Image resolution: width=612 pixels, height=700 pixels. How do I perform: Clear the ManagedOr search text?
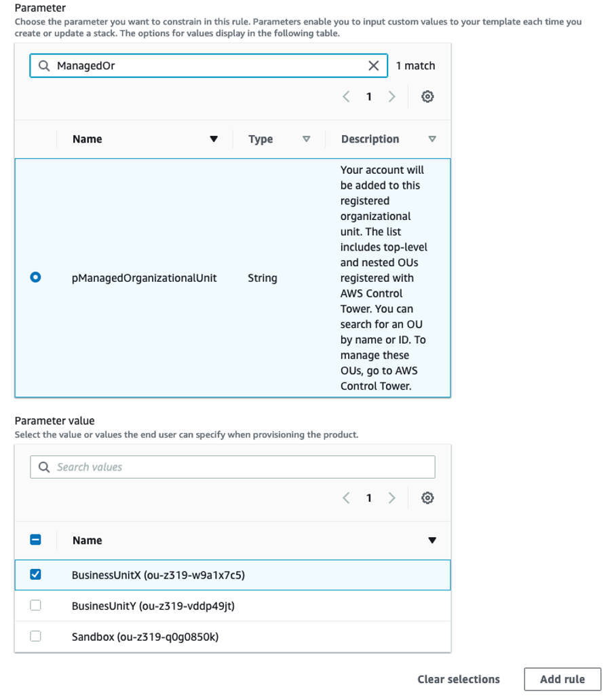point(373,66)
